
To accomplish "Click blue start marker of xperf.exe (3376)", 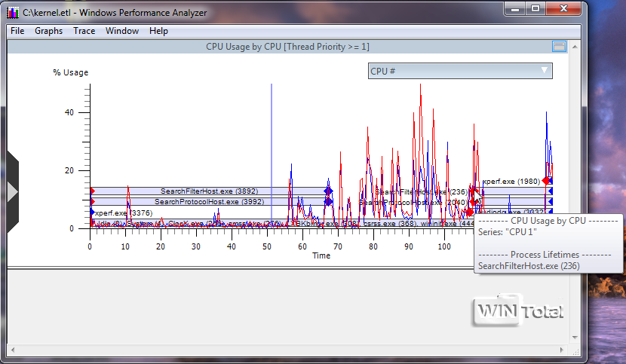I will (x=92, y=213).
